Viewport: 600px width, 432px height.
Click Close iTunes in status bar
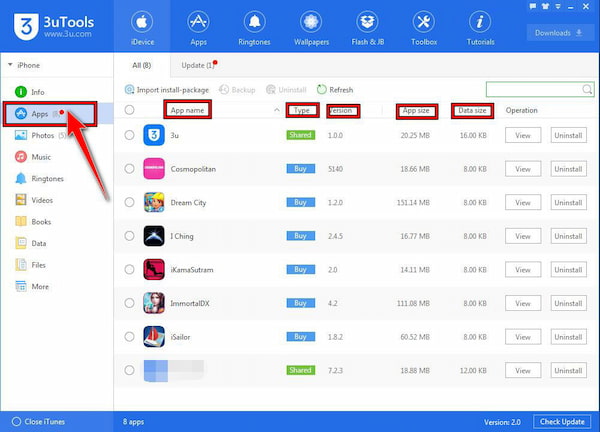(x=38, y=422)
